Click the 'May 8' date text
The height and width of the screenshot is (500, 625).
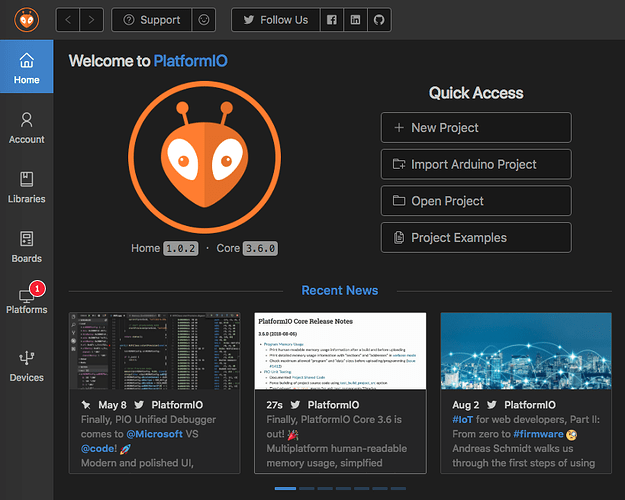coord(112,405)
